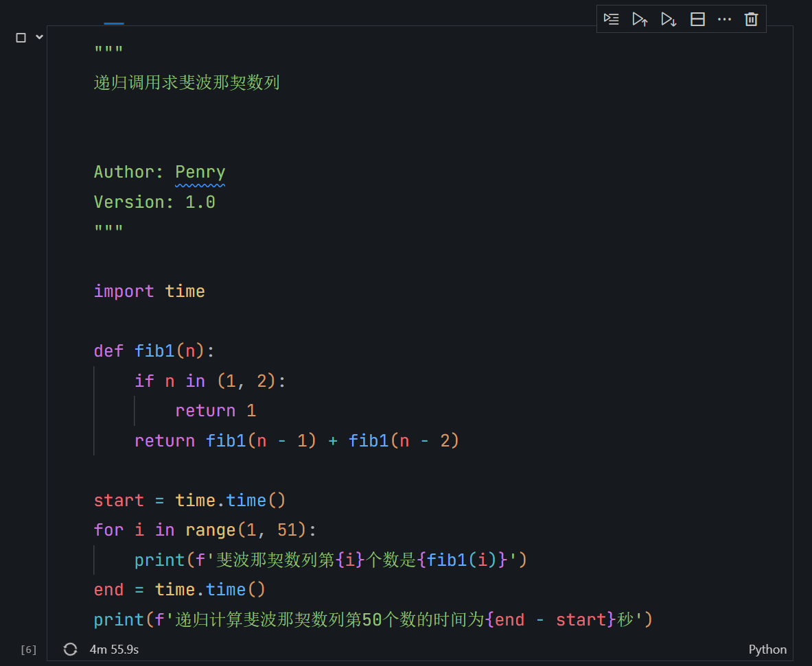Change cell language mode from Python
The width and height of the screenshot is (812, 666).
pyautogui.click(x=767, y=650)
